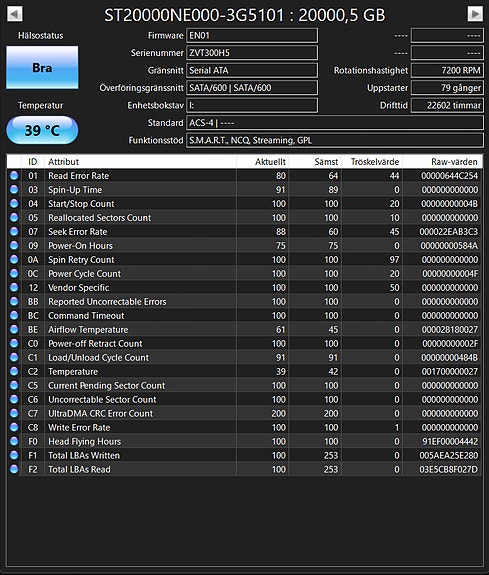Click status dot for Read Error Rate
489x575 pixels.
tap(14, 176)
